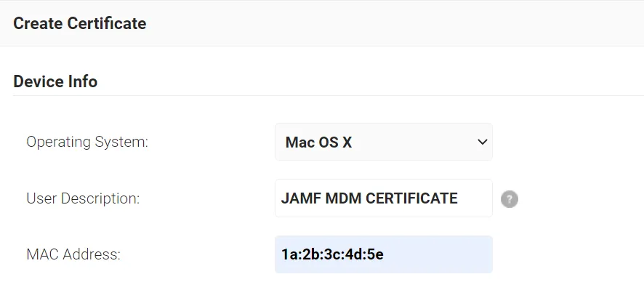
Task: Focus the MAC Address input field
Action: (x=384, y=254)
